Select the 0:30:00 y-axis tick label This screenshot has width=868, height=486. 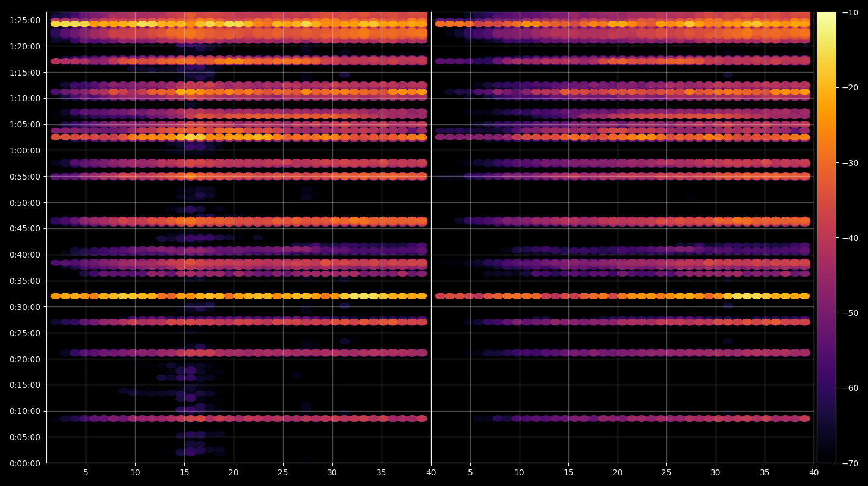click(25, 307)
